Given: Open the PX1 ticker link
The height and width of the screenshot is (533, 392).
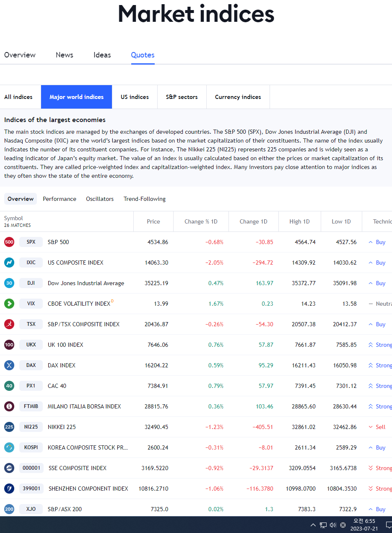Looking at the screenshot, I should coord(31,386).
